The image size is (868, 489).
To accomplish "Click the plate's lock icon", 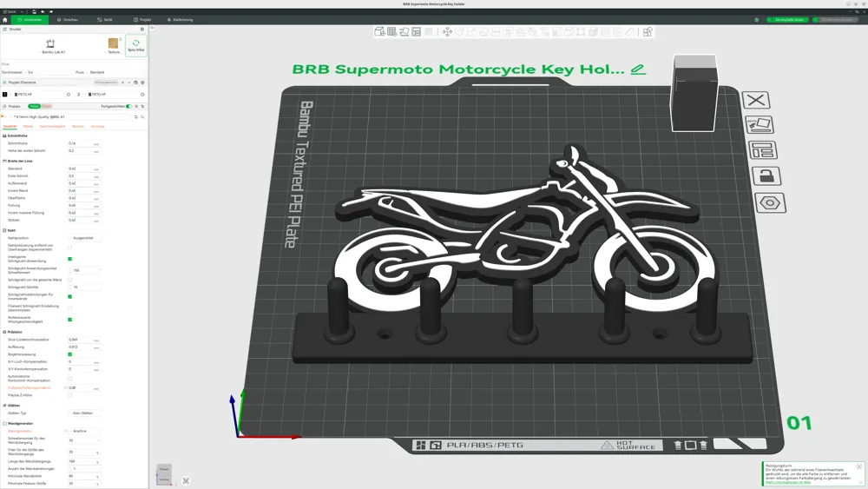I will coord(766,176).
